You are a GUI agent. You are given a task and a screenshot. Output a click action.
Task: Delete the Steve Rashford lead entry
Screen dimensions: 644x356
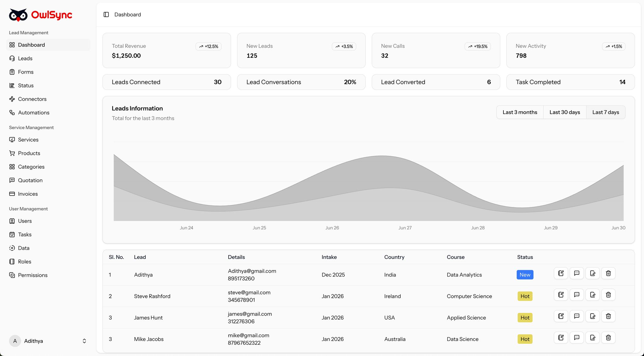click(608, 295)
